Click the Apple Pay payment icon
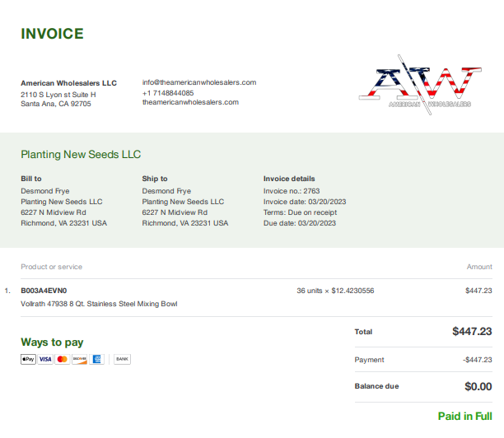Viewport: 504px width, 438px height. coord(28,359)
